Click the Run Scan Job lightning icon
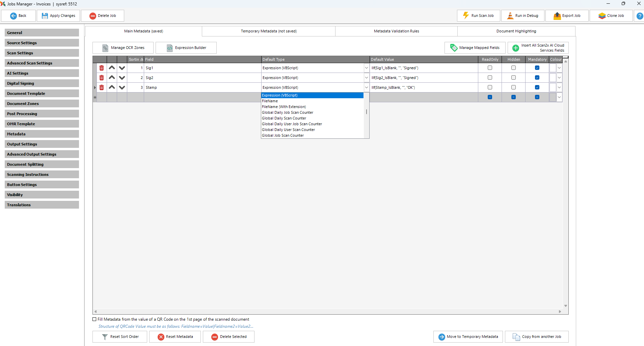This screenshot has height=346, width=644. (x=466, y=16)
